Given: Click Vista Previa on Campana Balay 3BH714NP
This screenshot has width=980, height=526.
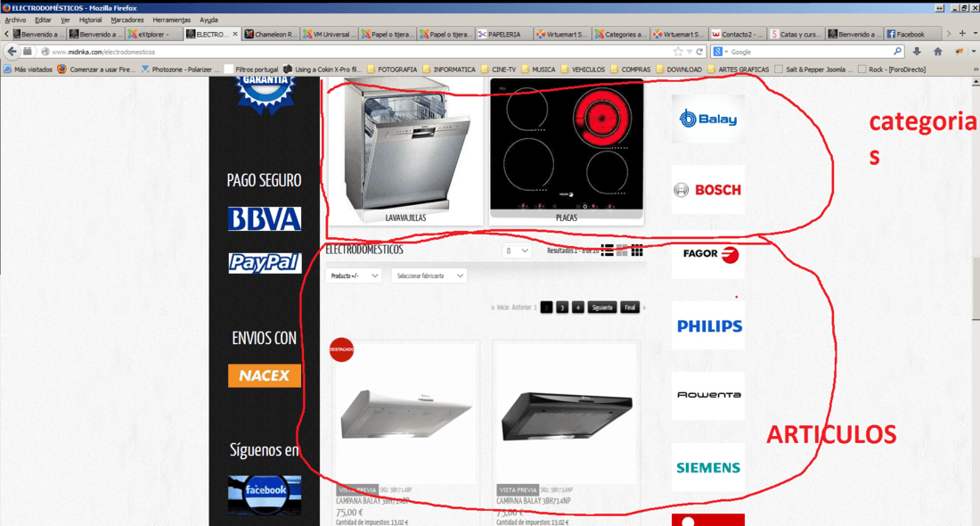Looking at the screenshot, I should tap(519, 489).
